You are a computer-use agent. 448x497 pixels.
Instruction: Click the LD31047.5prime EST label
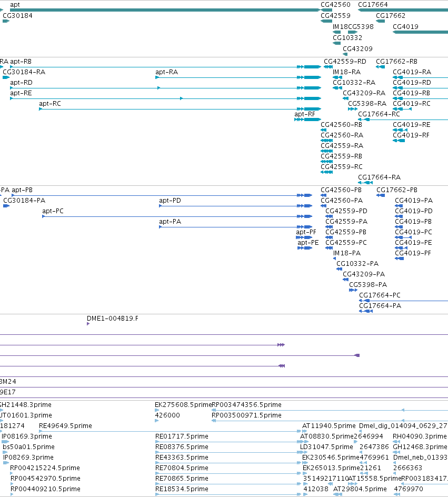tap(326, 446)
